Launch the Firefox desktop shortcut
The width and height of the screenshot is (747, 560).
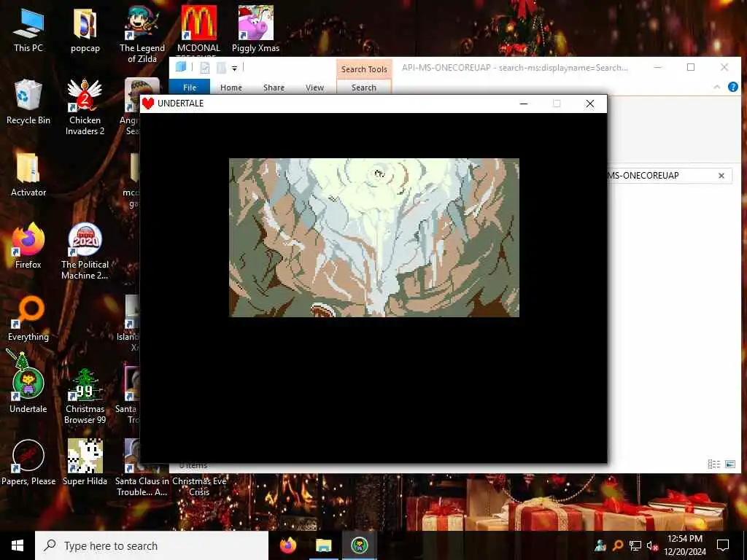(28, 246)
